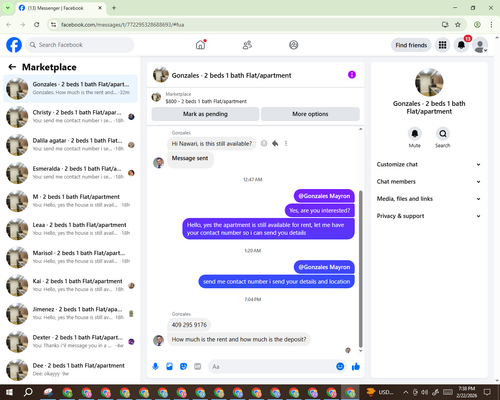This screenshot has width=500, height=400.
Task: Expand Chat members section
Action: click(429, 182)
